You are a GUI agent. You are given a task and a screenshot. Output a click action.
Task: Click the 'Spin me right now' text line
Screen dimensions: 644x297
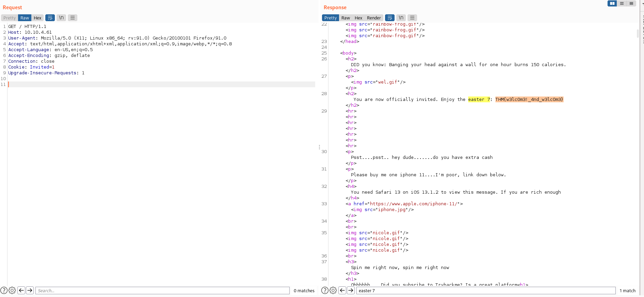[400, 268]
